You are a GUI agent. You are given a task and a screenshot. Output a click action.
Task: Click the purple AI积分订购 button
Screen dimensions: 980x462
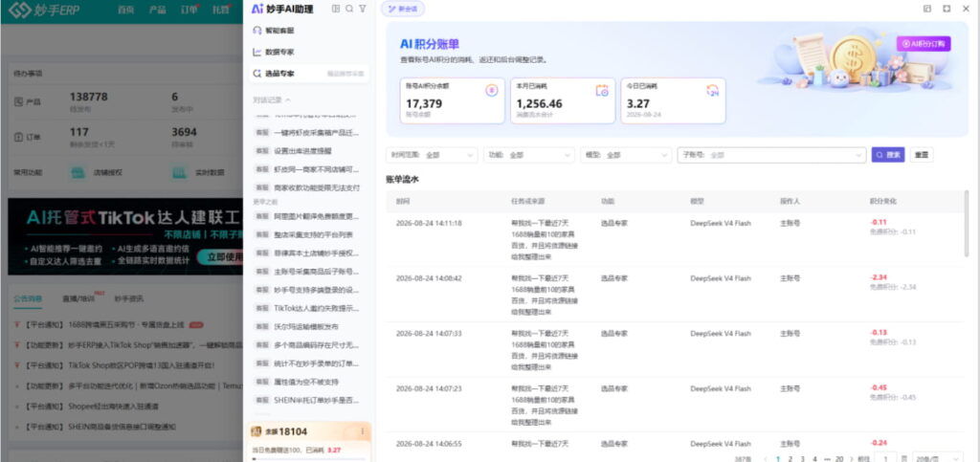(x=924, y=44)
